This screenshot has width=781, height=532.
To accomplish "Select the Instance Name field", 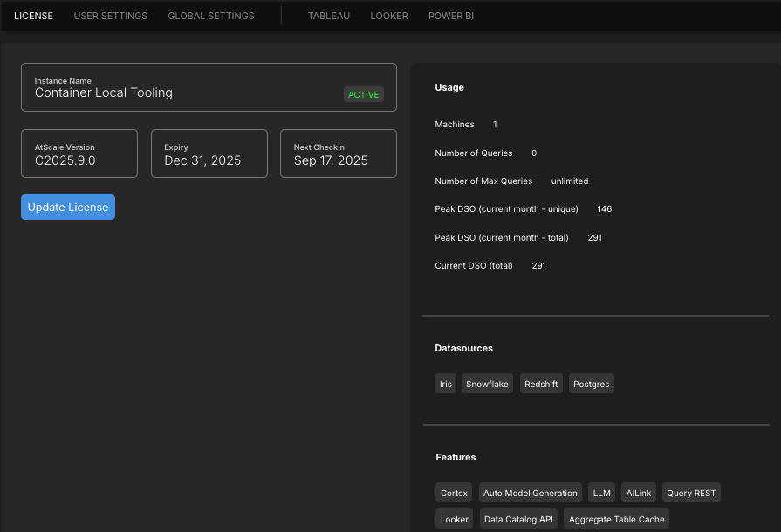I will click(x=175, y=87).
